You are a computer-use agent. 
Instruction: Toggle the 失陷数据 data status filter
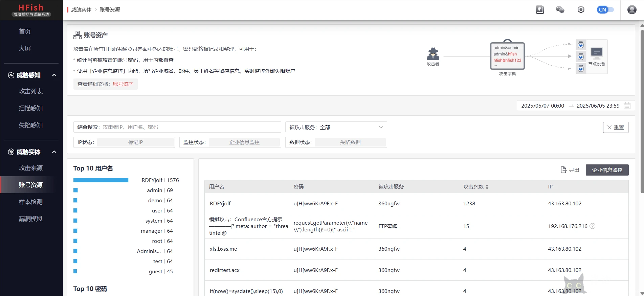[x=350, y=142]
